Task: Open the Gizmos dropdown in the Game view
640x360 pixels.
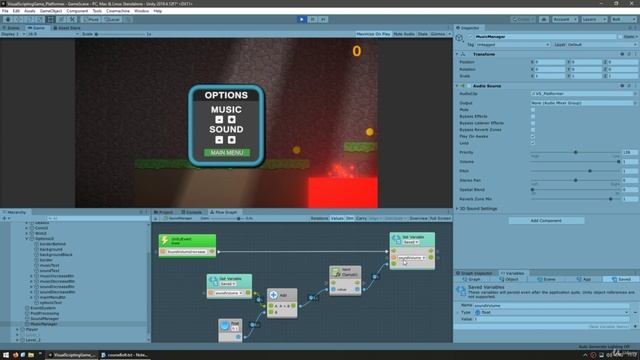Action: pyautogui.click(x=440, y=34)
